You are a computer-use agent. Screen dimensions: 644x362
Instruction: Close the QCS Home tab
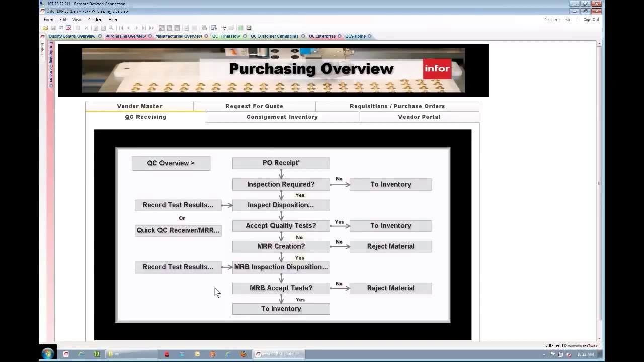[x=370, y=36]
